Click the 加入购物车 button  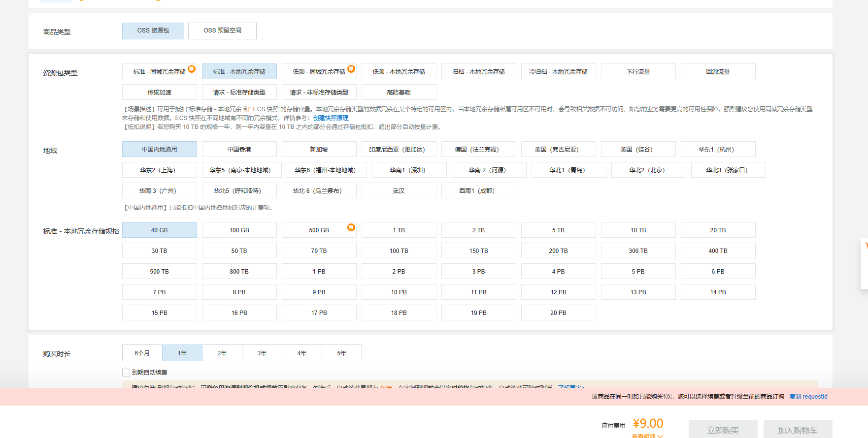tap(798, 430)
